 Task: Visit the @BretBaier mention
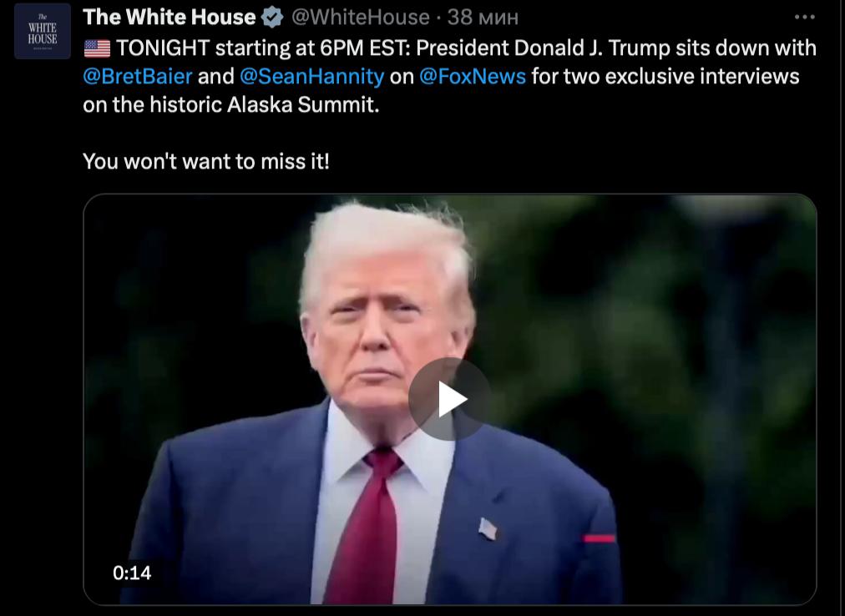pos(138,77)
